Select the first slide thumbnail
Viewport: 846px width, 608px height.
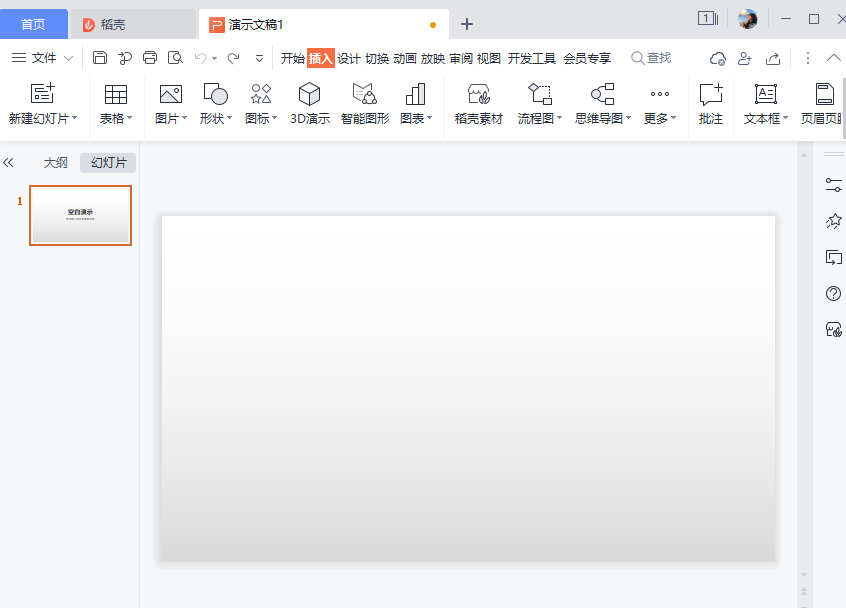[80, 215]
